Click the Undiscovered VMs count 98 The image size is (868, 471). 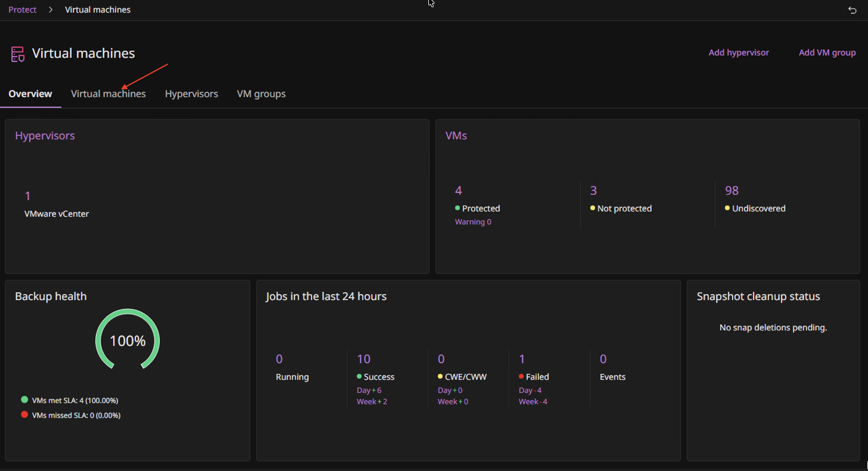(x=732, y=191)
